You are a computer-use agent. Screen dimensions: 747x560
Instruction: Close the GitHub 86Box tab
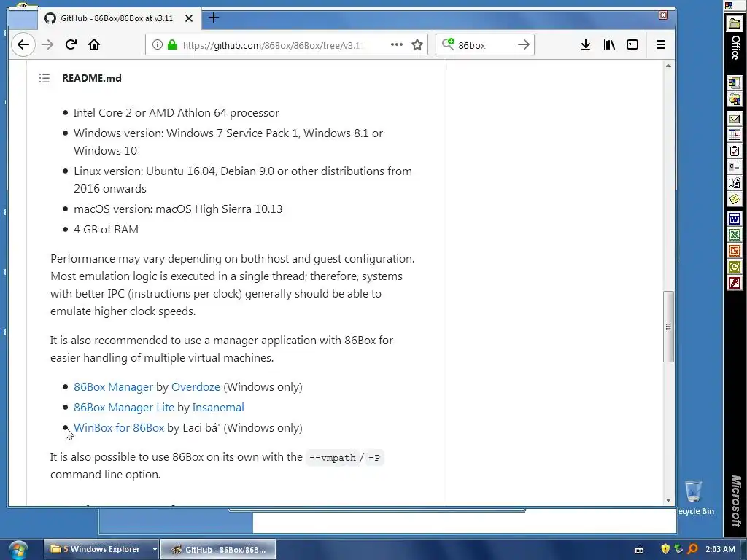189,18
